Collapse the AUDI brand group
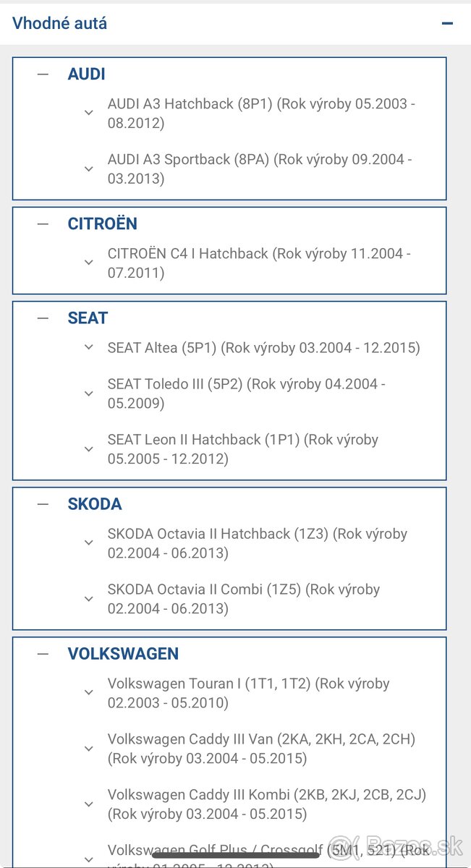Screen dimensions: 471x868 [43, 74]
